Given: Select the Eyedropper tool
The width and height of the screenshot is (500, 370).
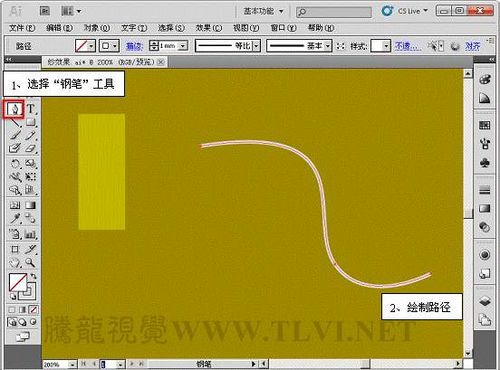Looking at the screenshot, I should [15, 219].
